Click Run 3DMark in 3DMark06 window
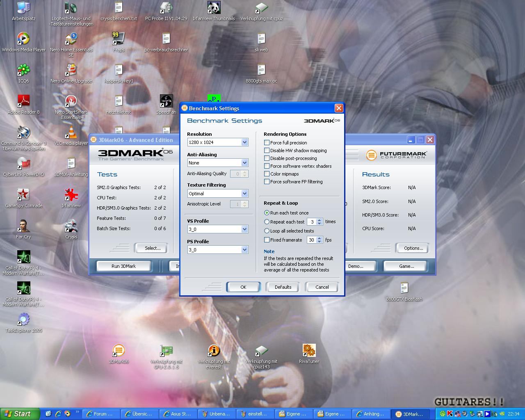Image resolution: width=525 pixels, height=420 pixels. point(123,266)
